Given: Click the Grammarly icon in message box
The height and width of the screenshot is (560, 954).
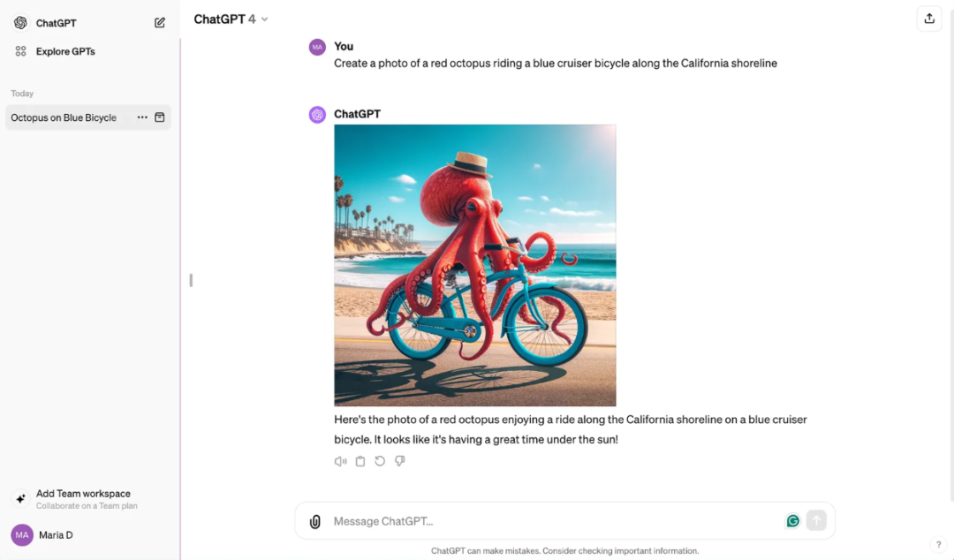Looking at the screenshot, I should 792,521.
